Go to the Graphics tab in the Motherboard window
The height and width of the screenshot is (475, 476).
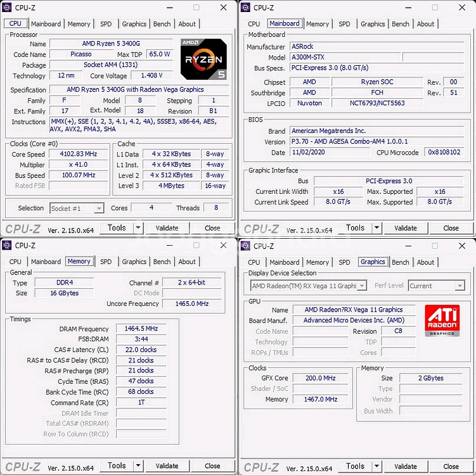coord(373,24)
